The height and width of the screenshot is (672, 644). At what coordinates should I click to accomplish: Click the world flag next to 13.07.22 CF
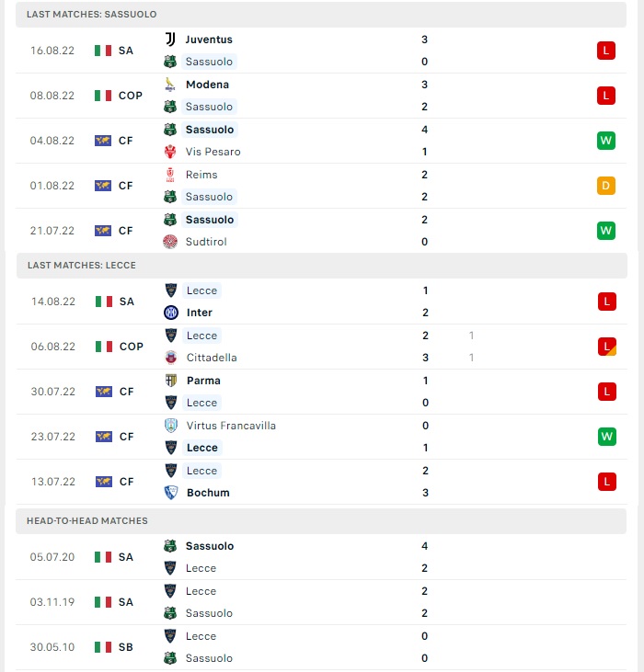104,482
